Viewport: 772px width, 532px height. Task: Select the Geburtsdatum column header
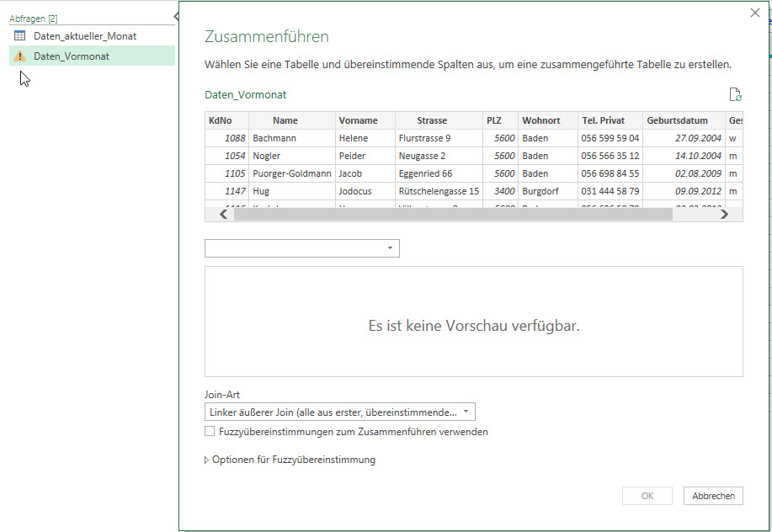pos(678,120)
